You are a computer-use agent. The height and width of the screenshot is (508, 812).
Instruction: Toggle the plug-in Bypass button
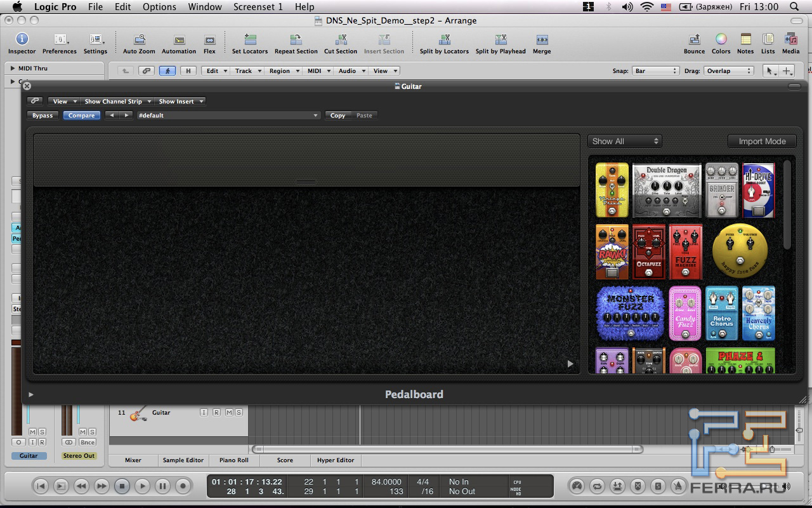click(43, 116)
